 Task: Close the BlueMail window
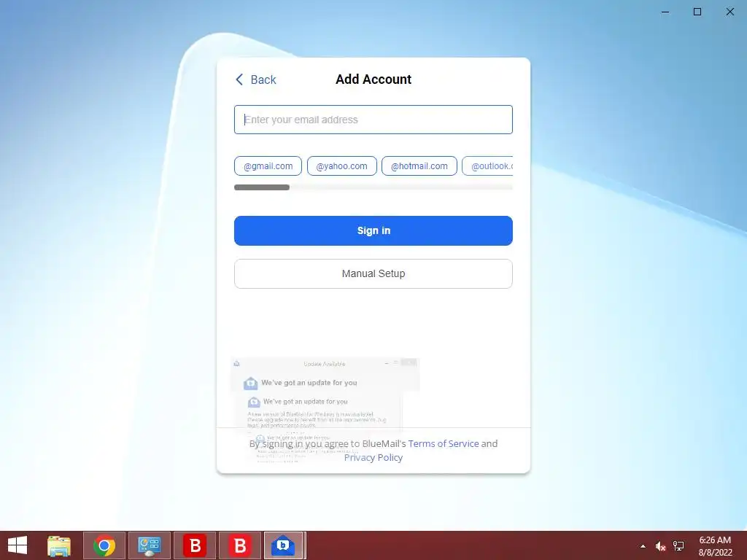pos(729,12)
